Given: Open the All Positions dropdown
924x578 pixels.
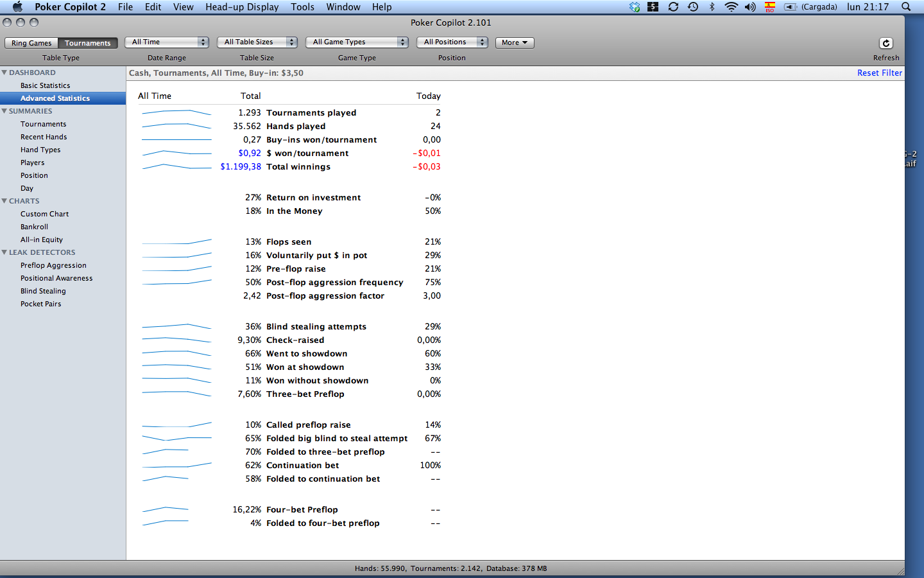Looking at the screenshot, I should [x=452, y=42].
